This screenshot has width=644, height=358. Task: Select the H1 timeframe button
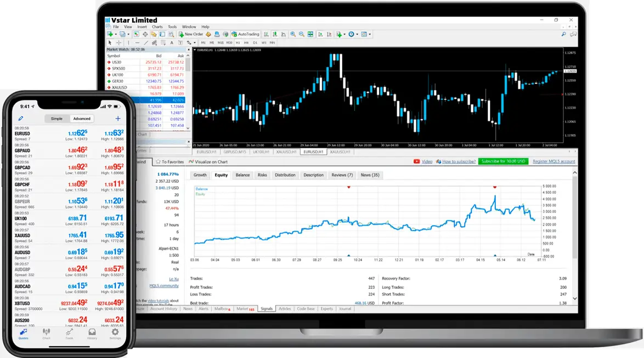tap(238, 43)
